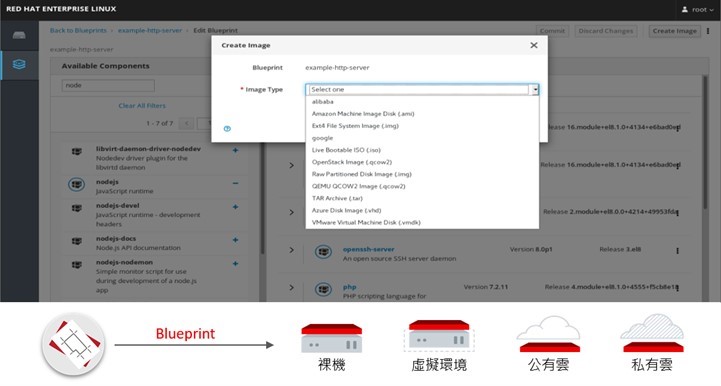Choose Amazon Machine Image Disk (.ami)

click(422, 114)
